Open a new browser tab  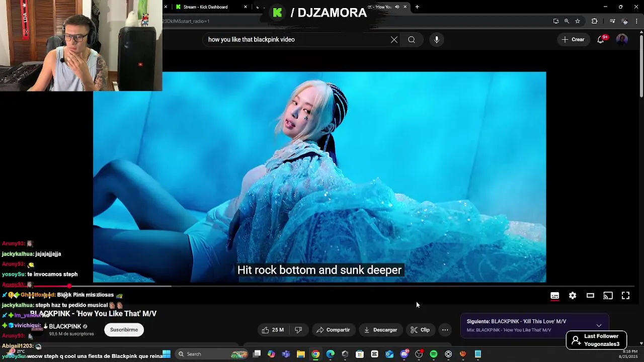(x=417, y=7)
